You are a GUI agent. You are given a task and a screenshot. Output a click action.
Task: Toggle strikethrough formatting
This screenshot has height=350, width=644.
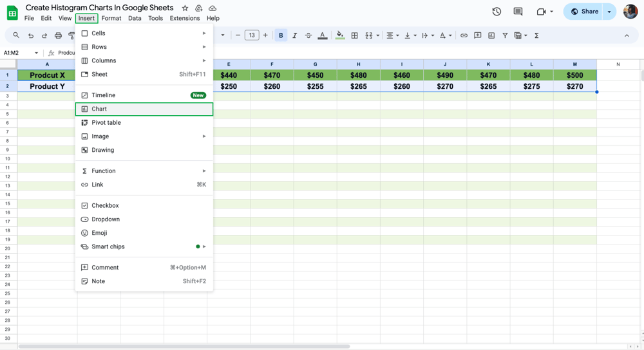tap(308, 35)
